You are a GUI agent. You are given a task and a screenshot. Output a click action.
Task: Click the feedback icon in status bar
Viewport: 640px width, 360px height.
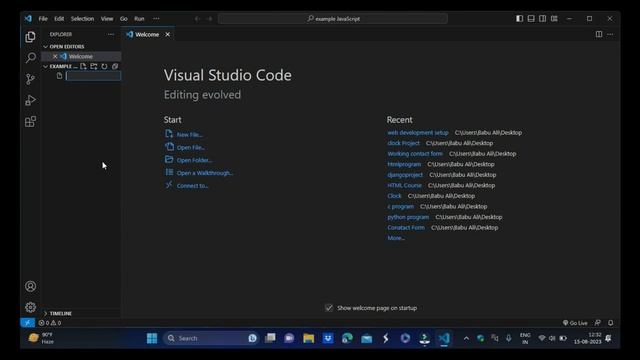click(598, 323)
